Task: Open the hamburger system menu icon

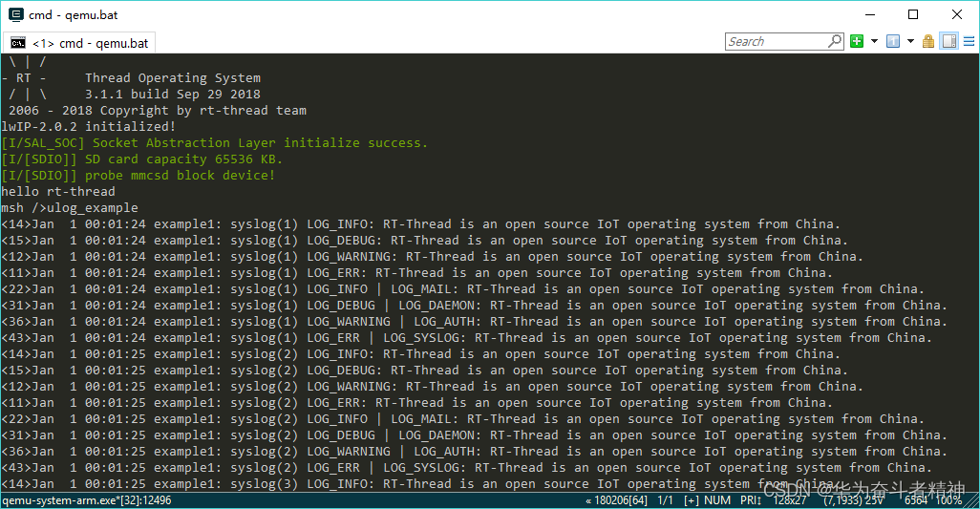Action: [969, 41]
